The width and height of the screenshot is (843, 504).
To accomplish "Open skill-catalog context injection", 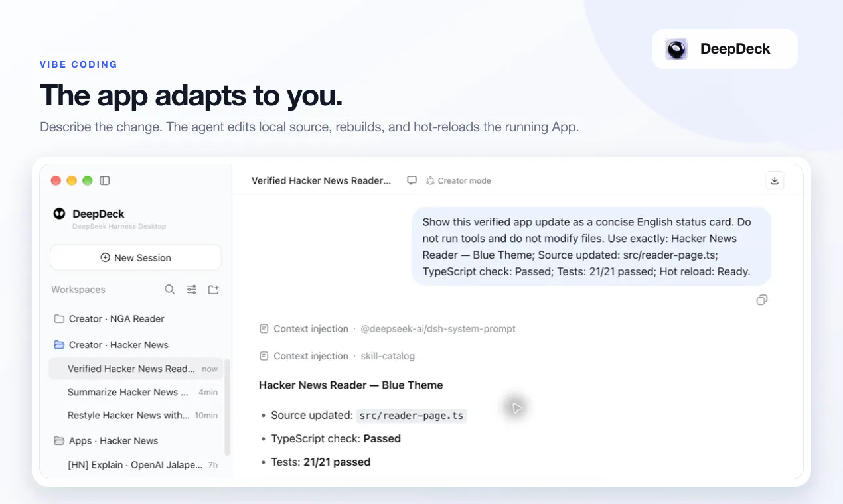I will tap(337, 356).
